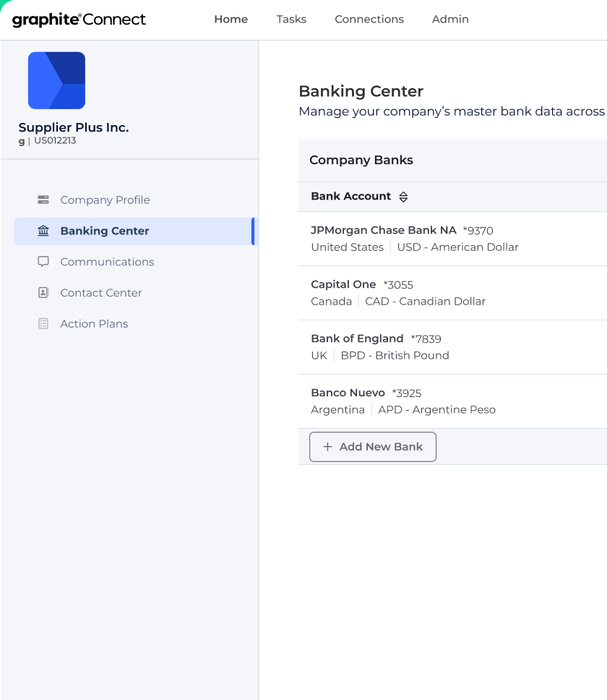Open the Contact Center section
The image size is (607, 700).
point(100,293)
